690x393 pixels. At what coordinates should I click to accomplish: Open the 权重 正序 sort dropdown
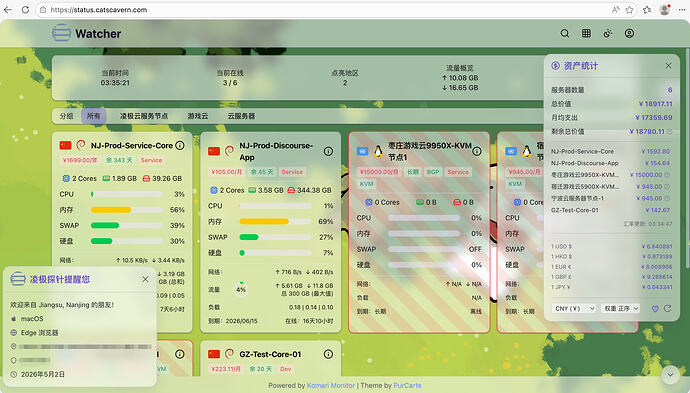click(x=620, y=309)
